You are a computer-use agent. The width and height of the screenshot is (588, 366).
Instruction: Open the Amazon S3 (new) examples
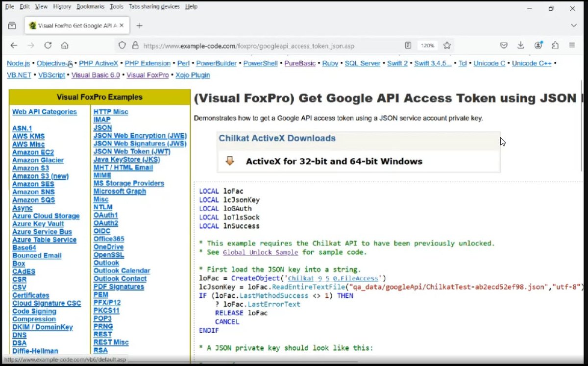coord(40,176)
